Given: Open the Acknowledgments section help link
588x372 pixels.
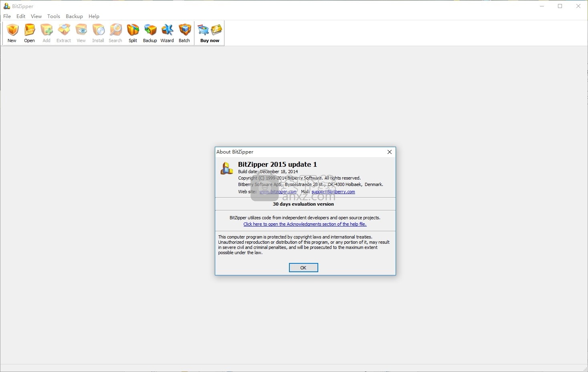Looking at the screenshot, I should [x=305, y=224].
